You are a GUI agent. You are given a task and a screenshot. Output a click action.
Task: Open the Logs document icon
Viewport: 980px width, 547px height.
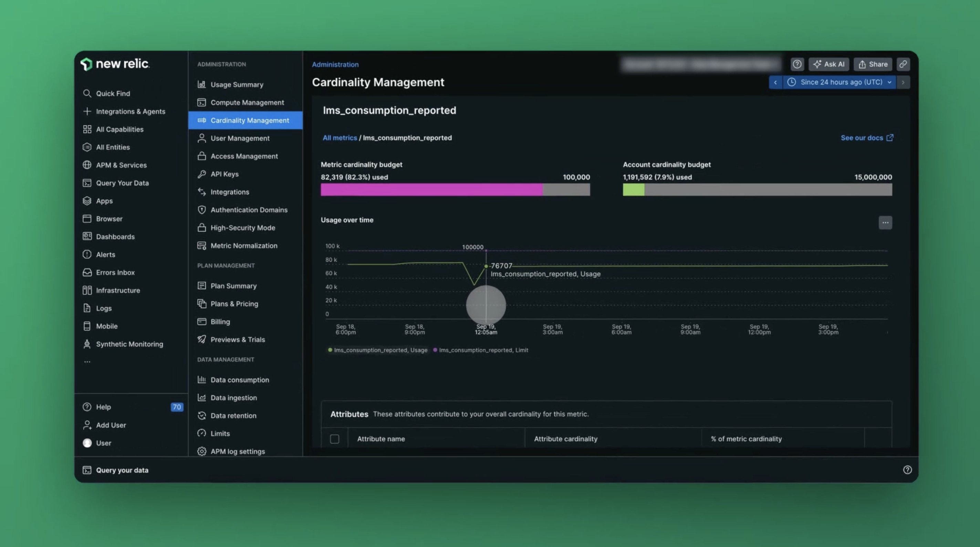(x=87, y=308)
